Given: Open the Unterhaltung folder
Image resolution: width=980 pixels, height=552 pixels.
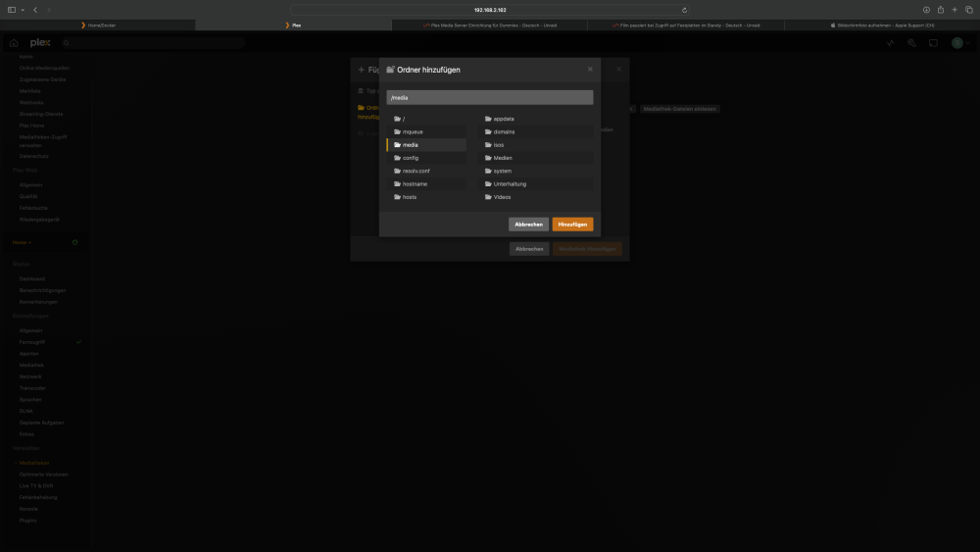Looking at the screenshot, I should (x=536, y=183).
